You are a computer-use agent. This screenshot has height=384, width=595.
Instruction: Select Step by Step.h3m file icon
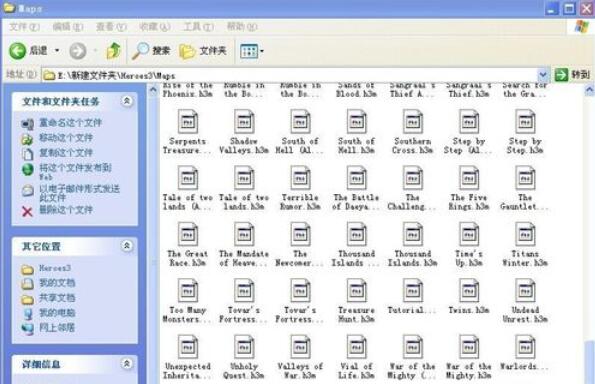tap(525, 121)
